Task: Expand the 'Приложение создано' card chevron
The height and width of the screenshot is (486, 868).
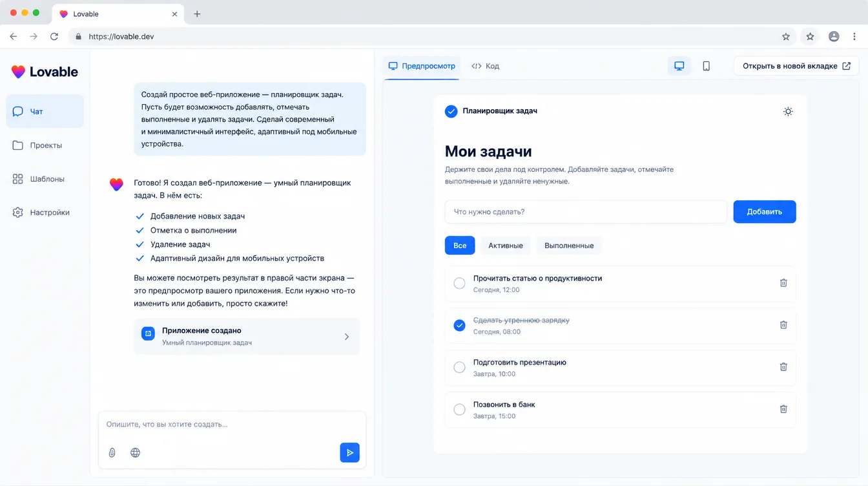Action: (347, 337)
